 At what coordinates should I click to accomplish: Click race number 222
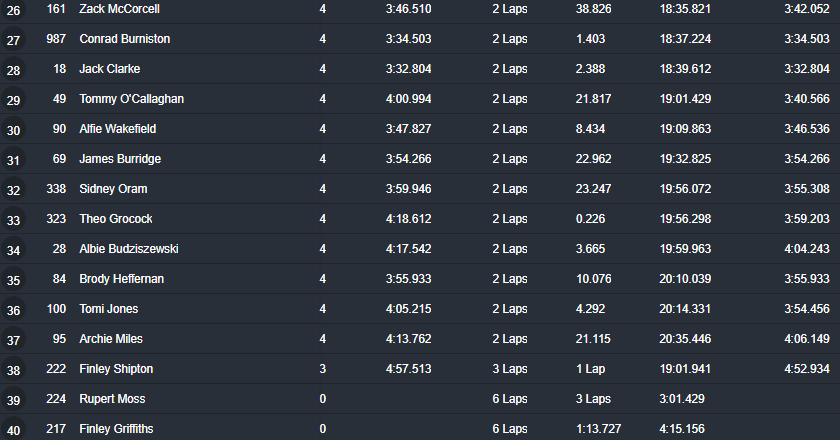tap(56, 369)
